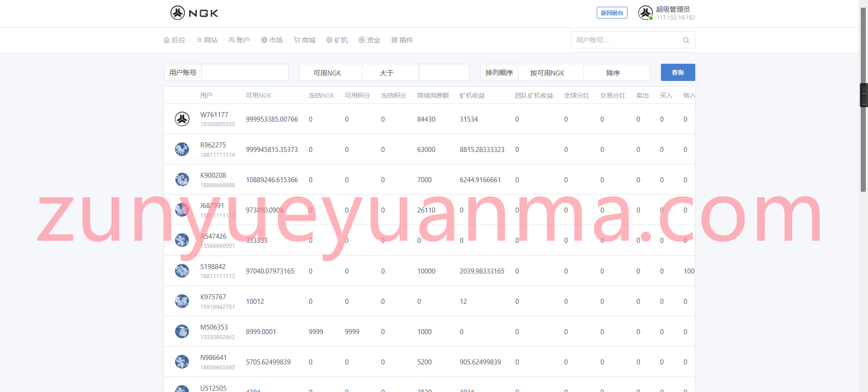Click avatar of user W761177
Screen dimensions: 868x392
(x=182, y=119)
